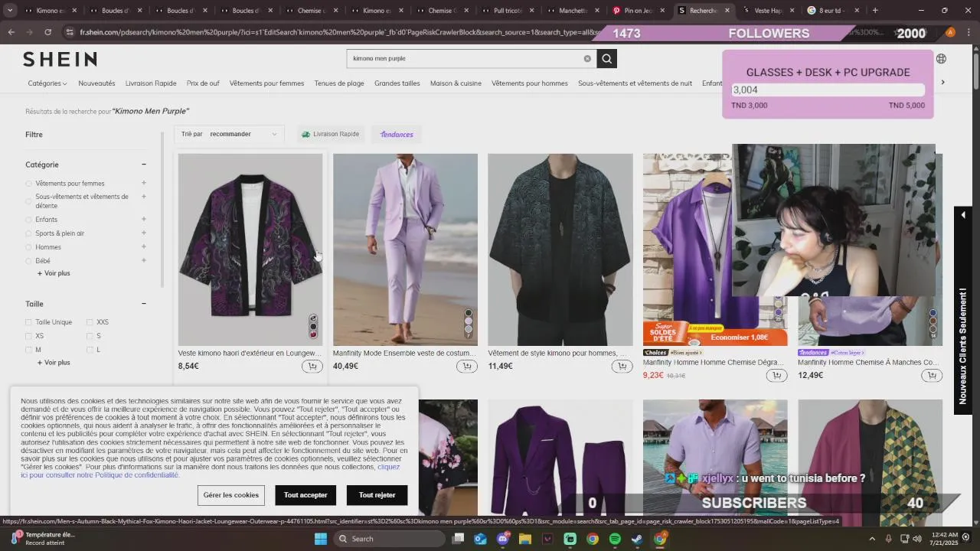Add the 11,49€ kimono style garment to cart
Image resolution: width=980 pixels, height=551 pixels.
622,367
